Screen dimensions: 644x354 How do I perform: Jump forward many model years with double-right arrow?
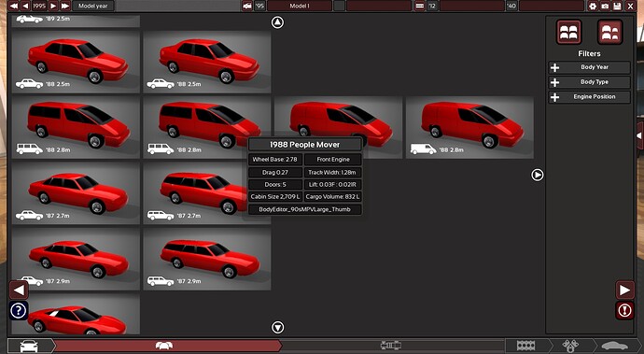(65, 6)
